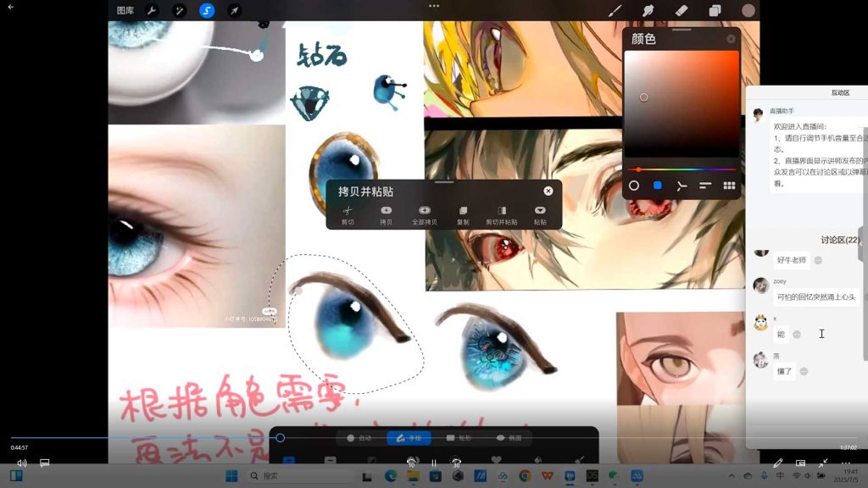Image resolution: width=868 pixels, height=488 pixels.
Task: Toggle video mini player mode icon
Action: tap(800, 463)
